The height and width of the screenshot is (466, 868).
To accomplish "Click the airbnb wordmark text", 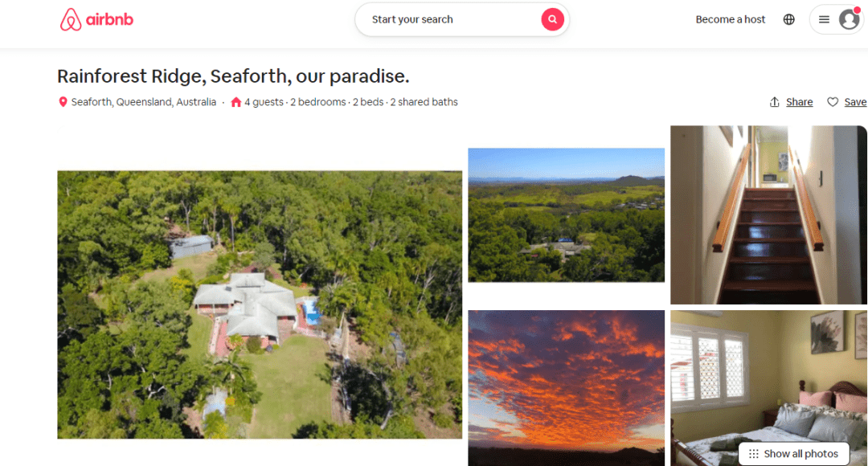I will (109, 19).
